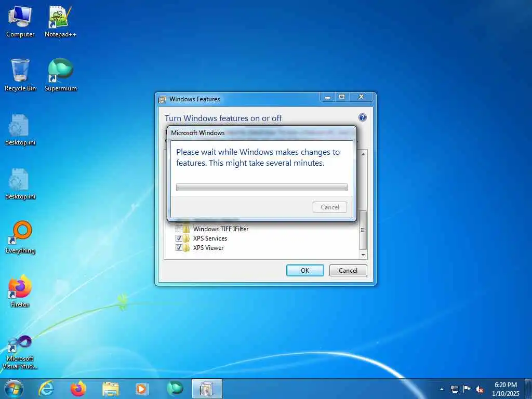Open the clock showing 6:20 PM
The height and width of the screenshot is (399, 532).
[506, 389]
